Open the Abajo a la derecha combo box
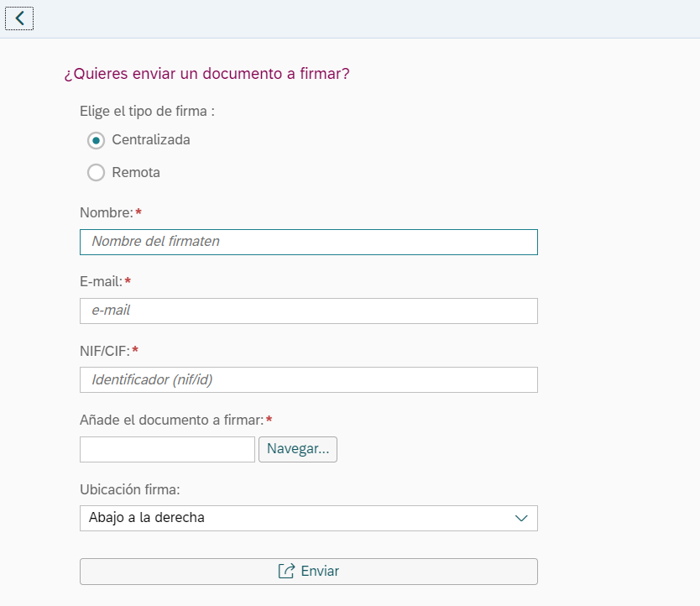The width and height of the screenshot is (700, 606). 309,518
